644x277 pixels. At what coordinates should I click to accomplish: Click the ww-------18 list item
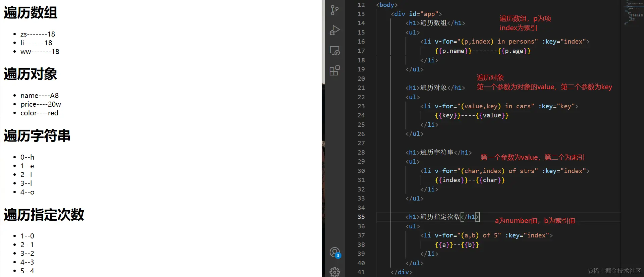coord(40,52)
